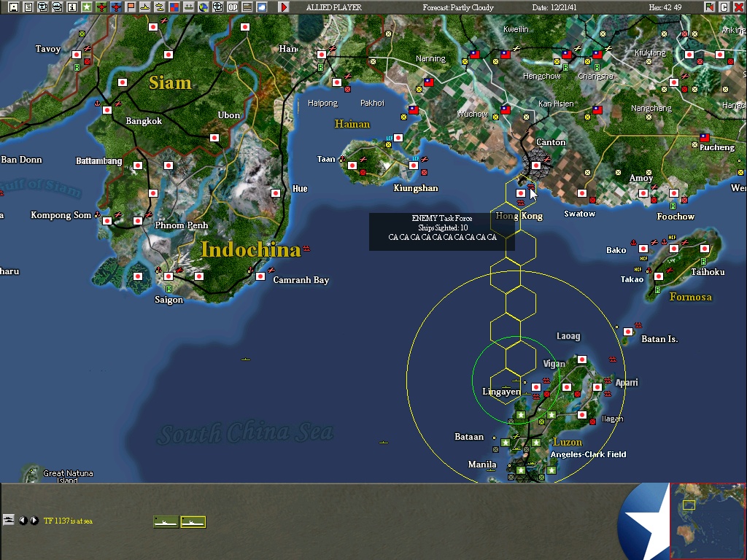Click the first tank-pair toolbar icon
This screenshot has height=560, width=747.
click(43, 7)
